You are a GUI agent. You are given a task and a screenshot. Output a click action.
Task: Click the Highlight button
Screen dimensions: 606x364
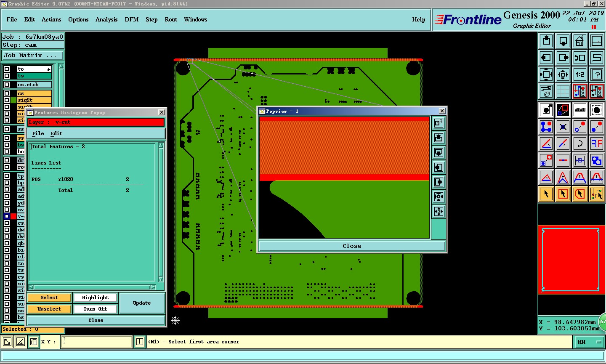click(x=95, y=298)
